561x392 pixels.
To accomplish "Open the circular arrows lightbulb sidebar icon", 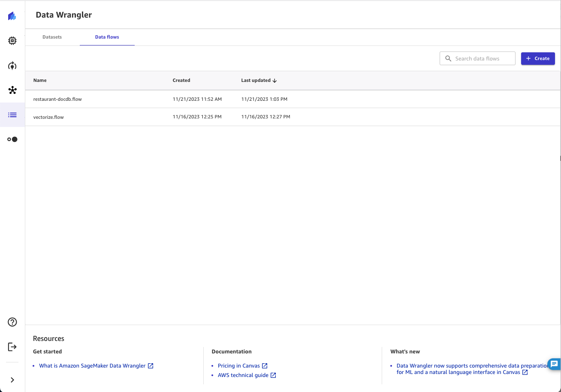I will click(12, 66).
